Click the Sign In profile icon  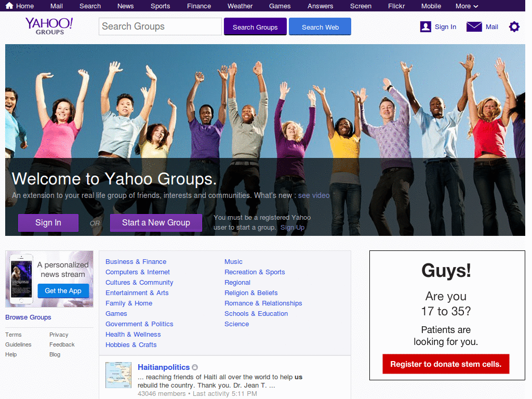point(425,26)
